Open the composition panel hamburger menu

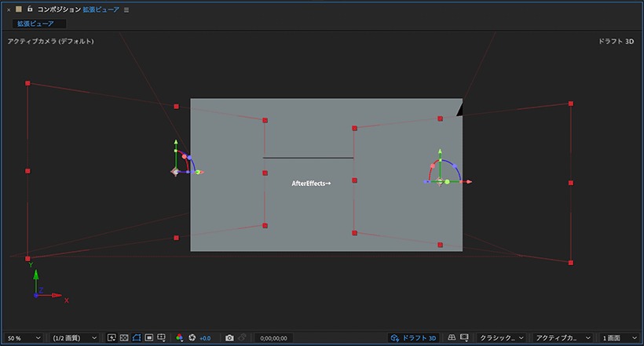point(126,10)
